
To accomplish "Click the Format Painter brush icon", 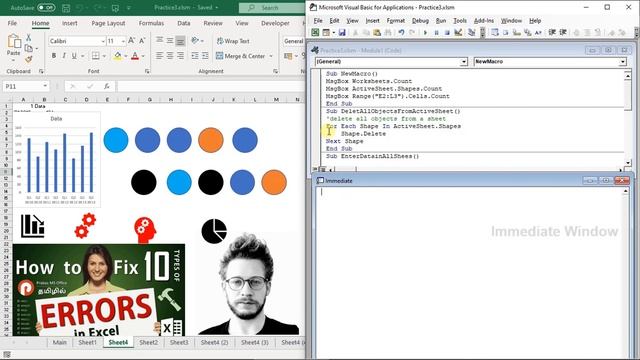I will 29,59.
